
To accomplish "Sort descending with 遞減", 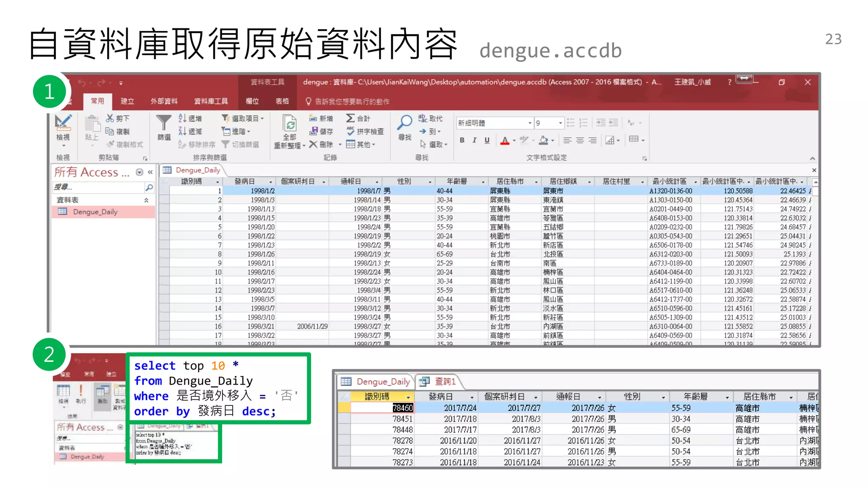I will point(190,131).
